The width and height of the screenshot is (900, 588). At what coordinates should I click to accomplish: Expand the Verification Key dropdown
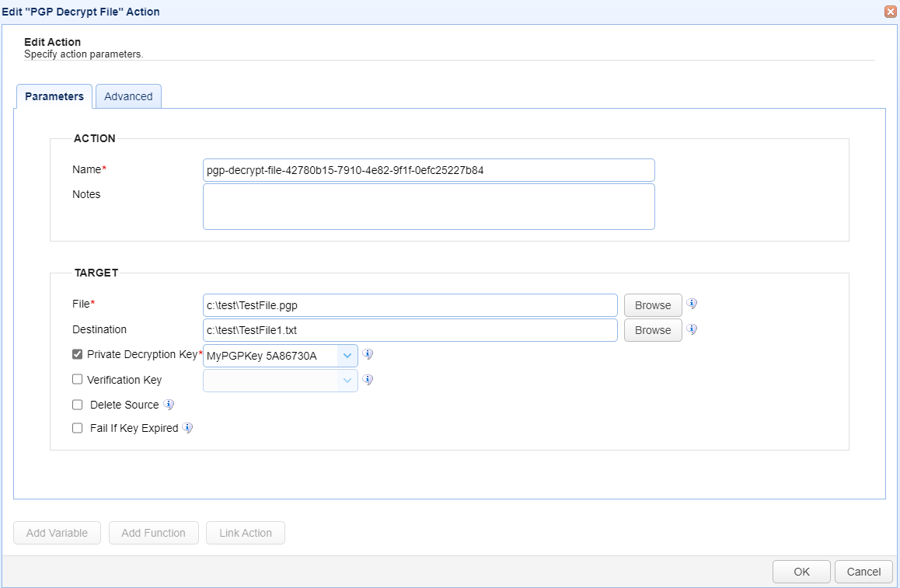(347, 381)
